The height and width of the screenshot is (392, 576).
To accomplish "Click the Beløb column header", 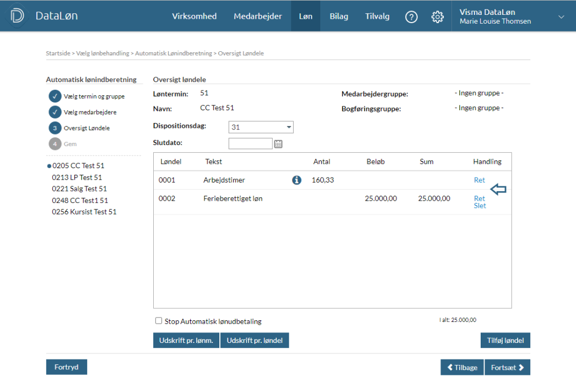I will coord(375,162).
